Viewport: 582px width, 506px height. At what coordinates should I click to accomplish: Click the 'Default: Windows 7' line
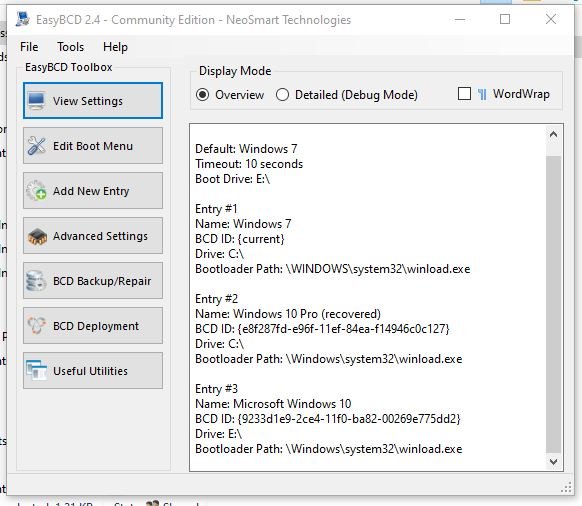pyautogui.click(x=246, y=149)
